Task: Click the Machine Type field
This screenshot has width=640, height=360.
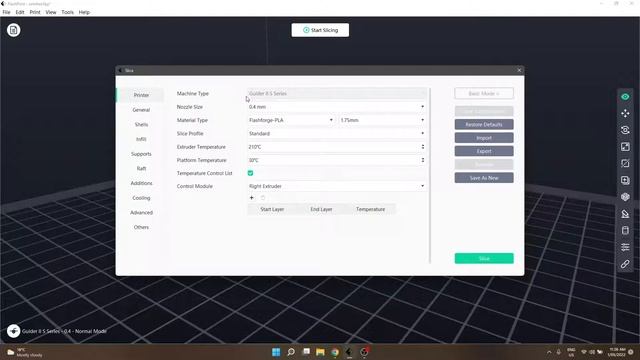Action: coord(337,93)
